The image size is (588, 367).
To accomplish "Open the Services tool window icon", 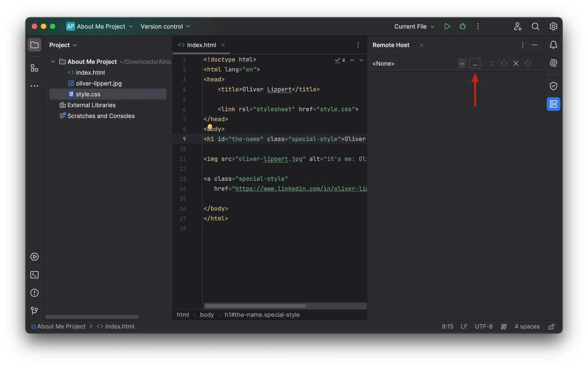I will pyautogui.click(x=34, y=257).
